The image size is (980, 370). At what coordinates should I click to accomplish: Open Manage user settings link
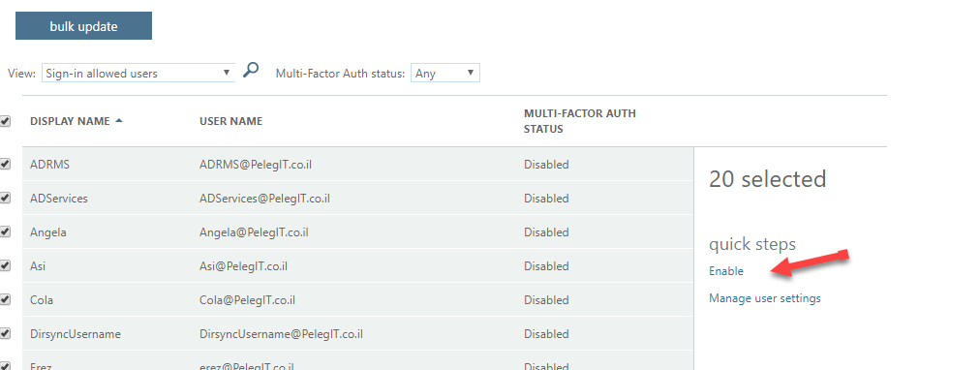765,298
